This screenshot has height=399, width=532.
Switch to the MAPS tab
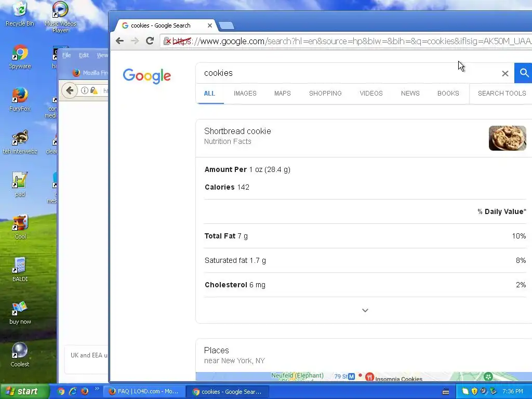pos(282,94)
